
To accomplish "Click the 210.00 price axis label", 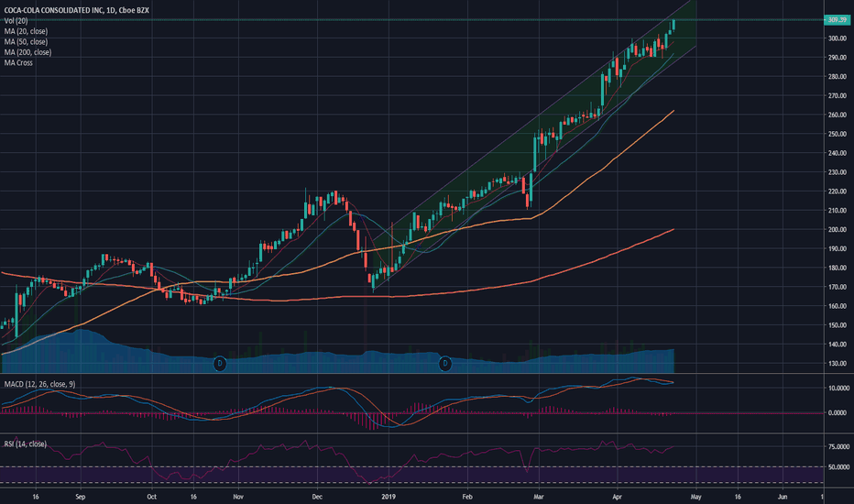I will point(838,211).
